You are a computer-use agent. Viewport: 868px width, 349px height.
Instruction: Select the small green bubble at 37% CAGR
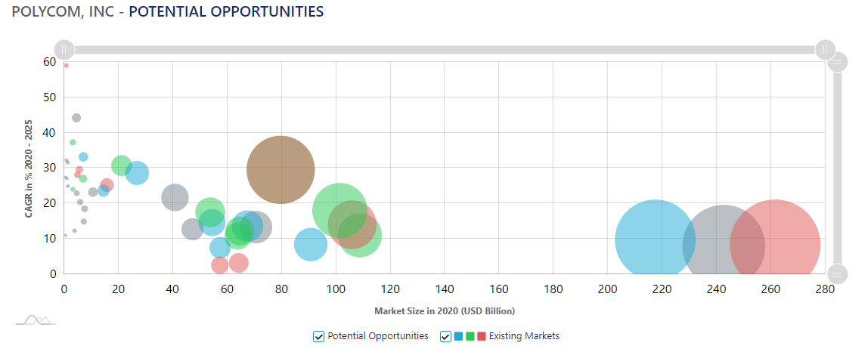click(x=73, y=142)
